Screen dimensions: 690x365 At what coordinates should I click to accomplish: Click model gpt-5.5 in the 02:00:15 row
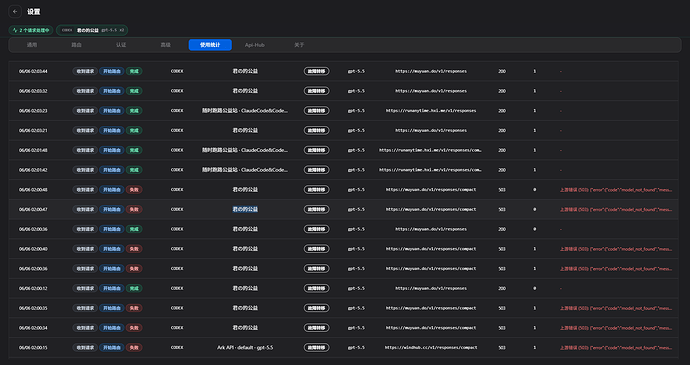pyautogui.click(x=356, y=348)
